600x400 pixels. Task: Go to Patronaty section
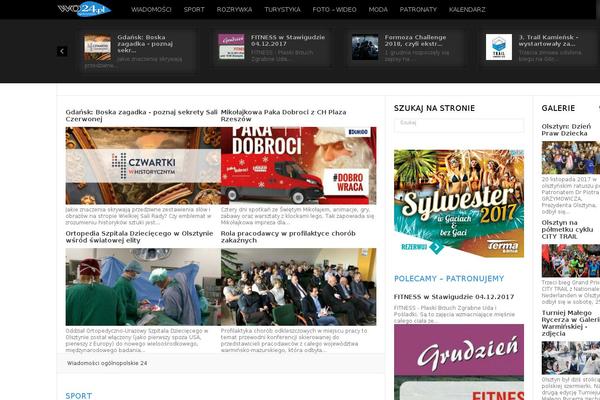pos(418,10)
